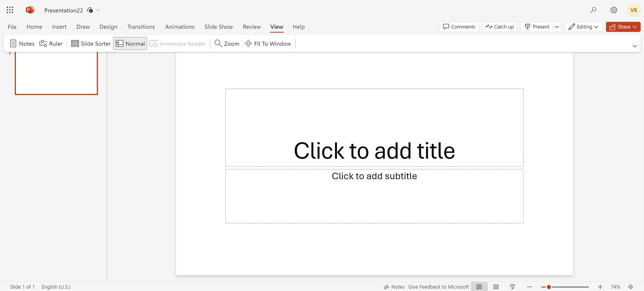Switch status bar to Slide Sorter view
This screenshot has height=291, width=644.
(x=496, y=287)
